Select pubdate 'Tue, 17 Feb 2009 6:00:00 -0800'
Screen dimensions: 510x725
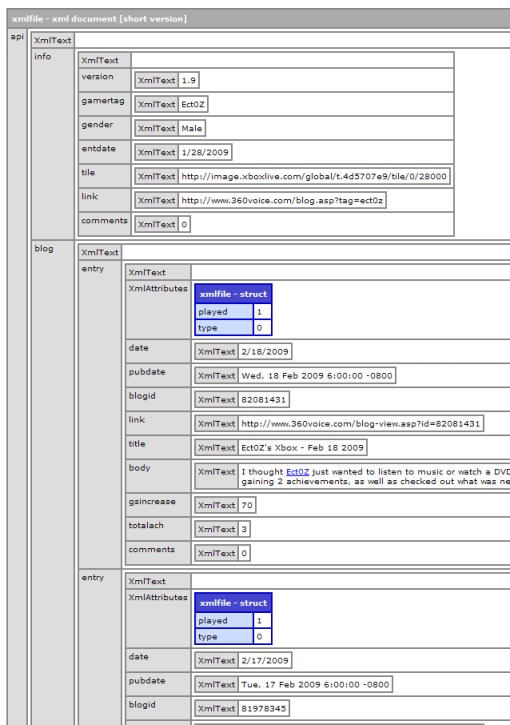click(x=315, y=685)
